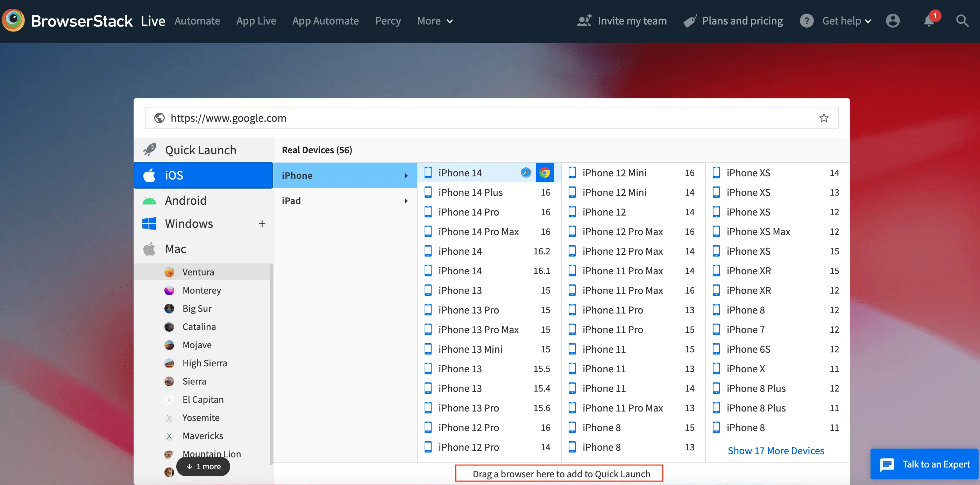Open the user account avatar
Image resolution: width=980 pixels, height=485 pixels.
pyautogui.click(x=893, y=21)
